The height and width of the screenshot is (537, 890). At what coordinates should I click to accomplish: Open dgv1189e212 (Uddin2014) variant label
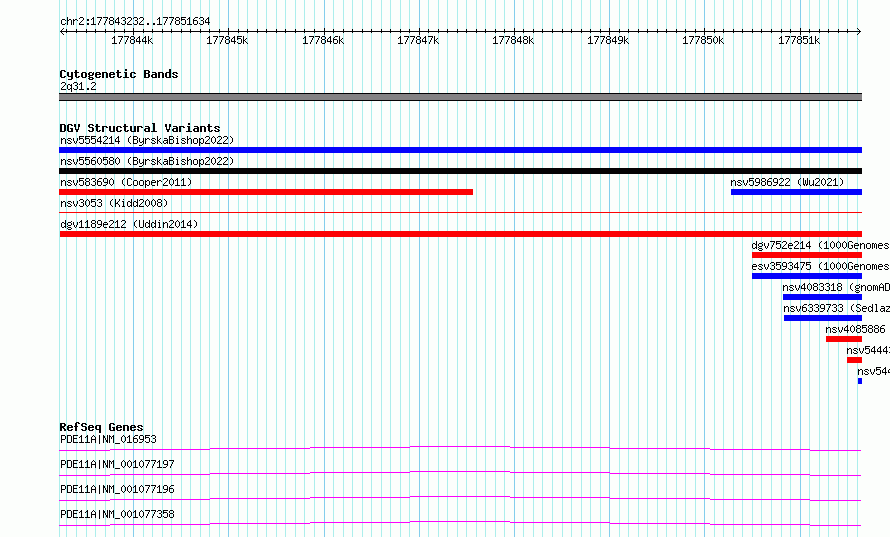[129, 224]
